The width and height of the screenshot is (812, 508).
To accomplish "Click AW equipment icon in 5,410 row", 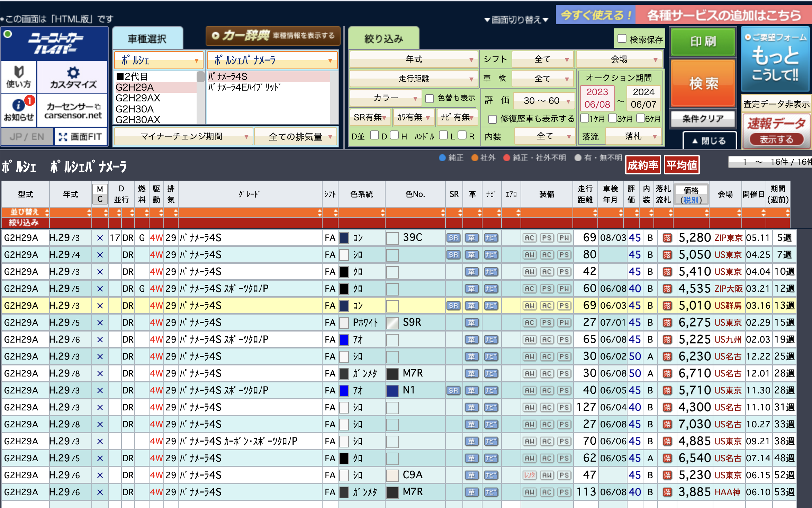I will 530,272.
